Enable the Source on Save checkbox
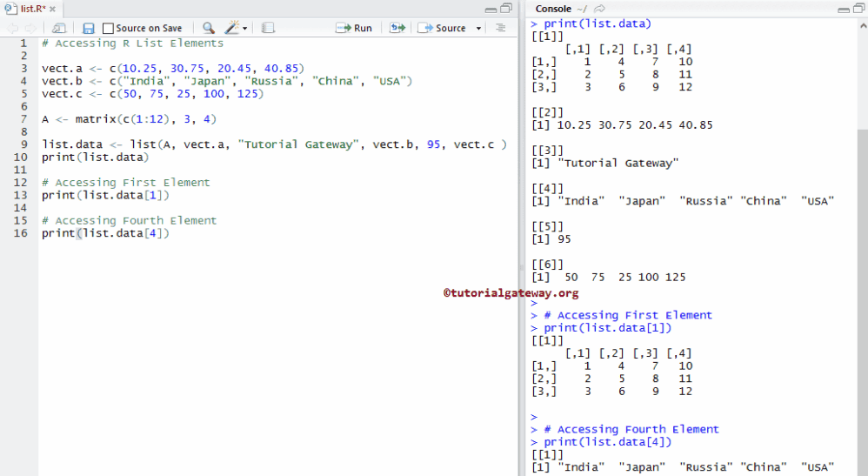The image size is (868, 476). point(108,28)
